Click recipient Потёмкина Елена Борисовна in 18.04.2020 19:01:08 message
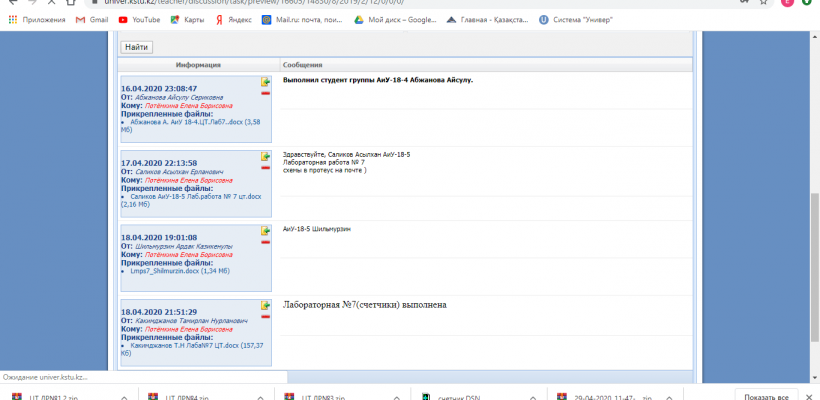This screenshot has width=820, height=400. [x=188, y=254]
